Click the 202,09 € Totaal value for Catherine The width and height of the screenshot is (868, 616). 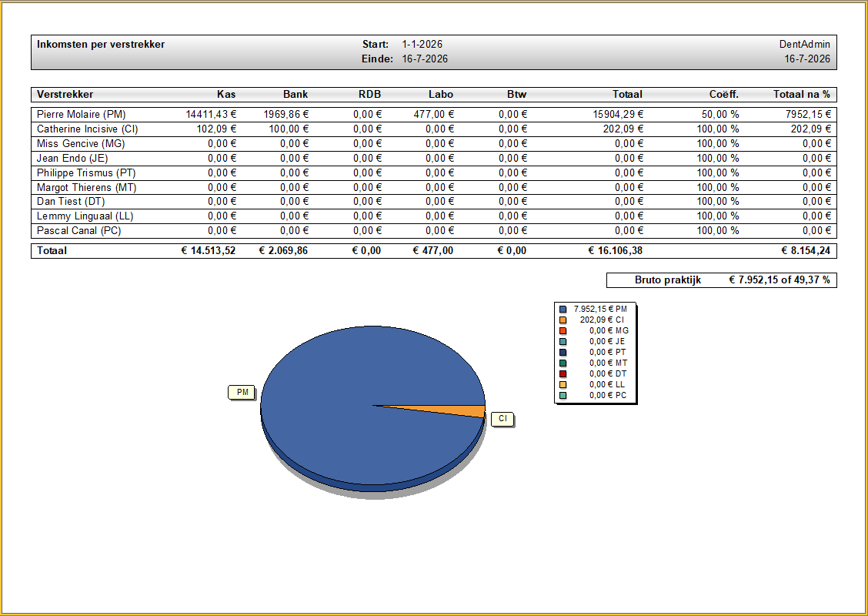pos(623,129)
